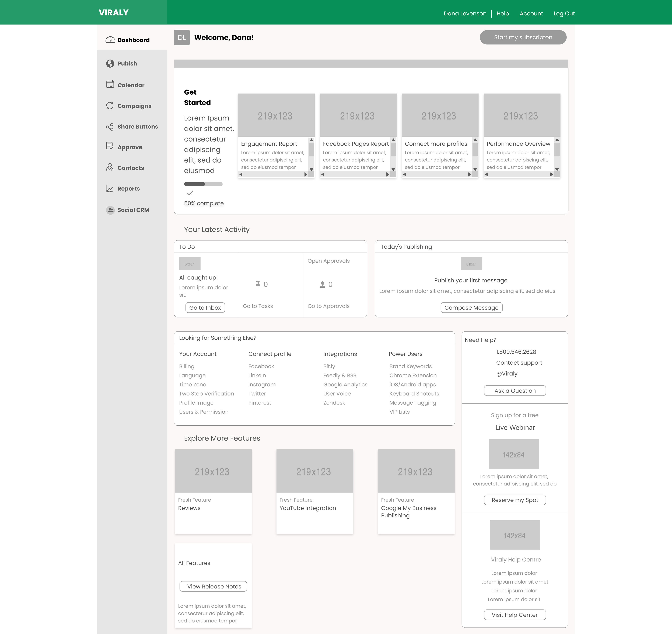Click scroll-down arrow in Performance Overview card

pyautogui.click(x=557, y=169)
